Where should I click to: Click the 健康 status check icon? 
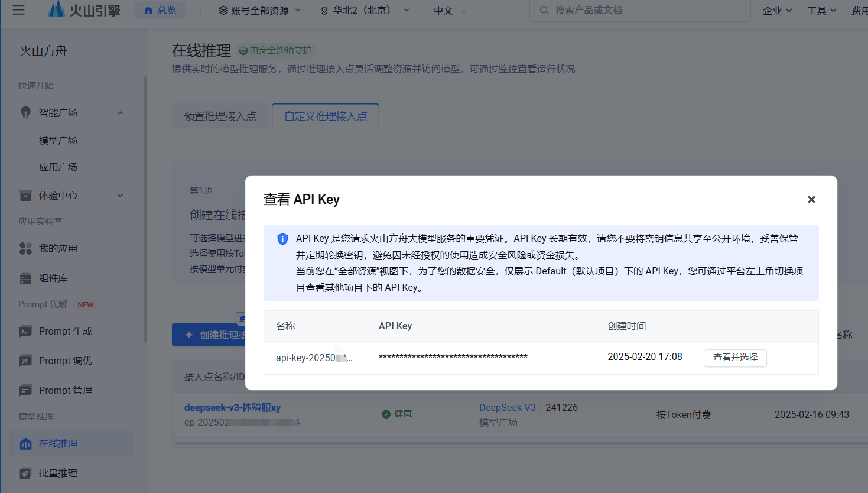click(386, 414)
